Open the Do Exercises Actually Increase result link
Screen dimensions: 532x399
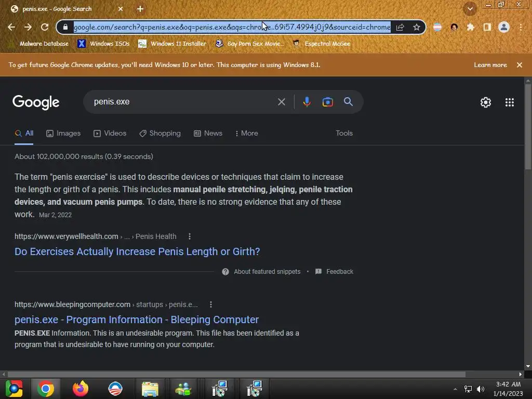[x=137, y=251]
